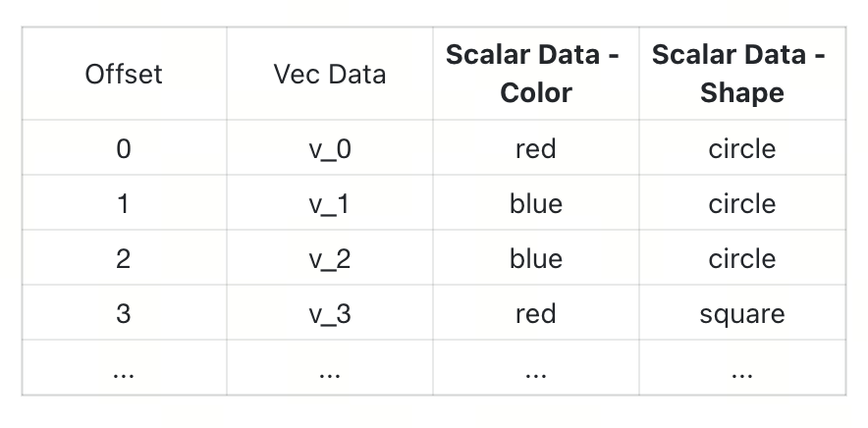Click the Offset column header
Image resolution: width=868 pixels, height=428 pixels.
coord(124,74)
